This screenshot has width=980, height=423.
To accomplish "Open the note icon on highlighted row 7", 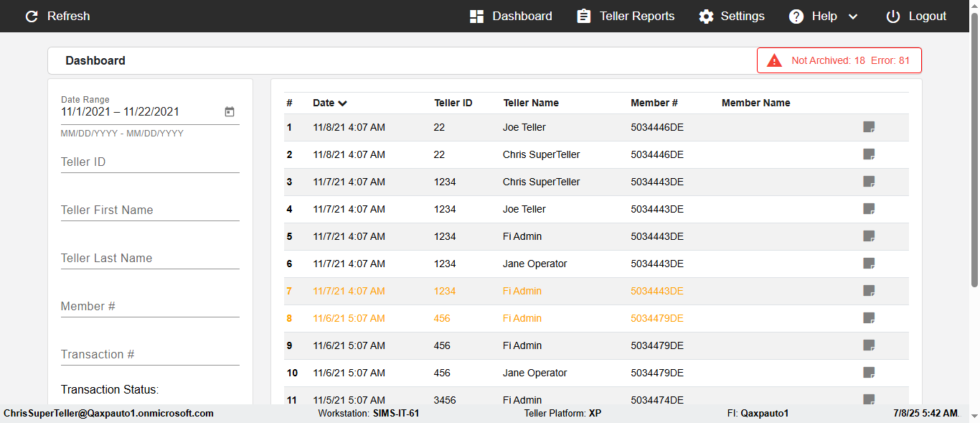I will pos(869,291).
